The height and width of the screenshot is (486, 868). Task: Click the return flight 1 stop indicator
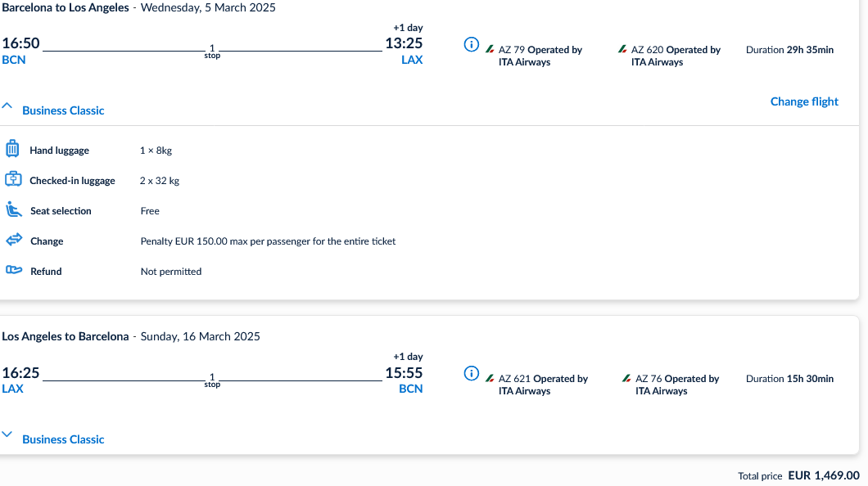click(212, 380)
